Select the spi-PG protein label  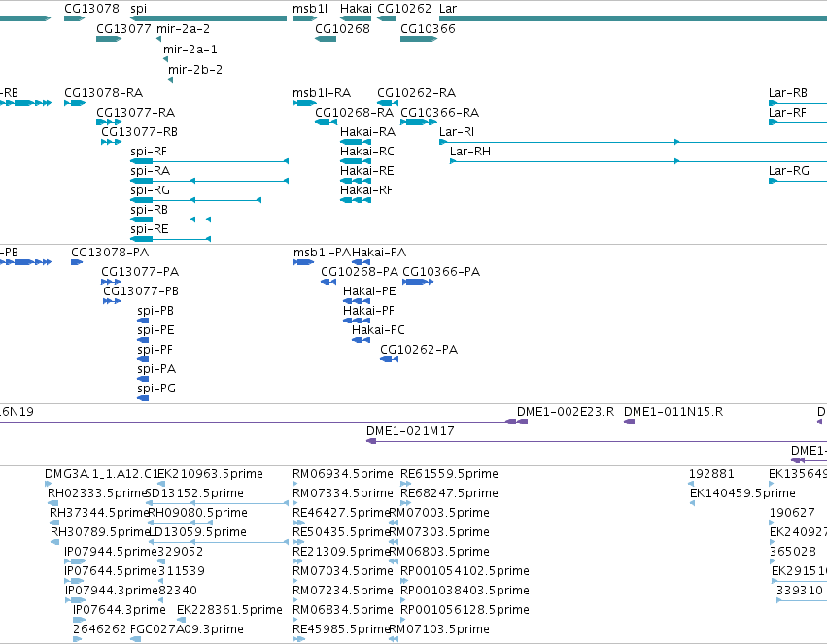156,389
